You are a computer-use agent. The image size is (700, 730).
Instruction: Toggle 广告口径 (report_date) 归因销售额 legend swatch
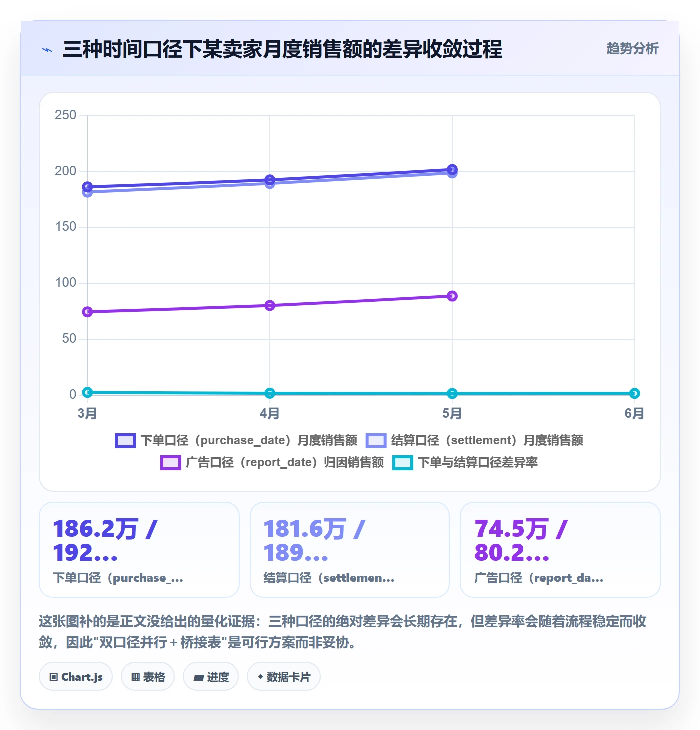point(170,462)
